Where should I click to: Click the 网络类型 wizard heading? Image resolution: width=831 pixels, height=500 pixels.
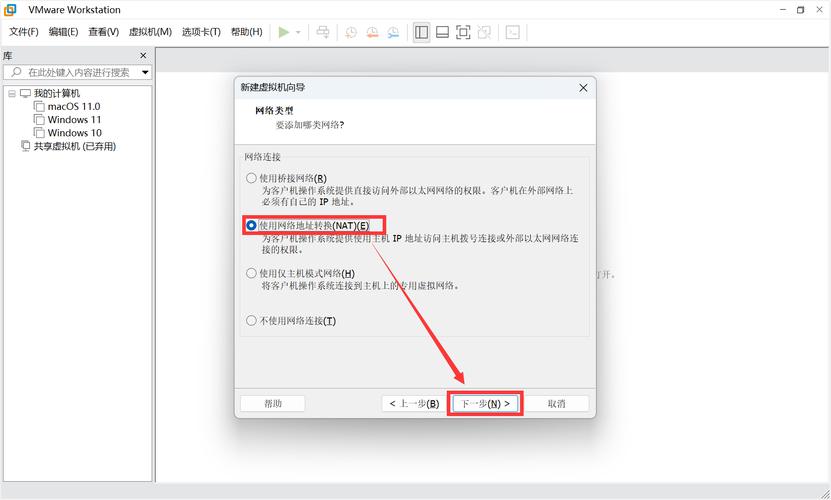tap(274, 110)
